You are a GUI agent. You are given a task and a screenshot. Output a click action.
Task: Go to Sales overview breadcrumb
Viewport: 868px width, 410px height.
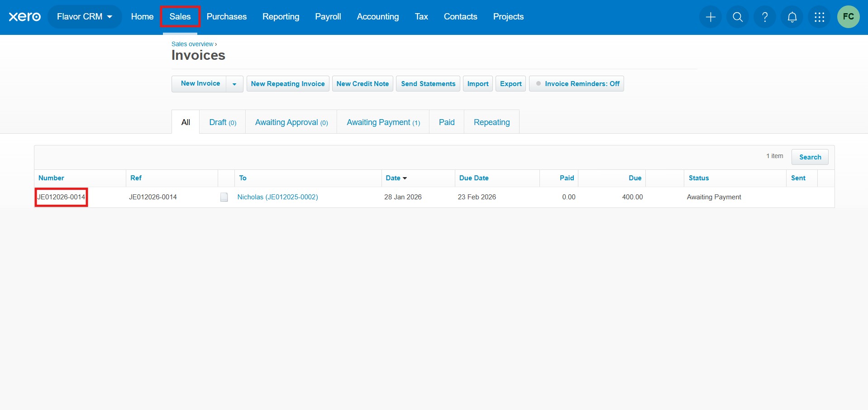192,44
